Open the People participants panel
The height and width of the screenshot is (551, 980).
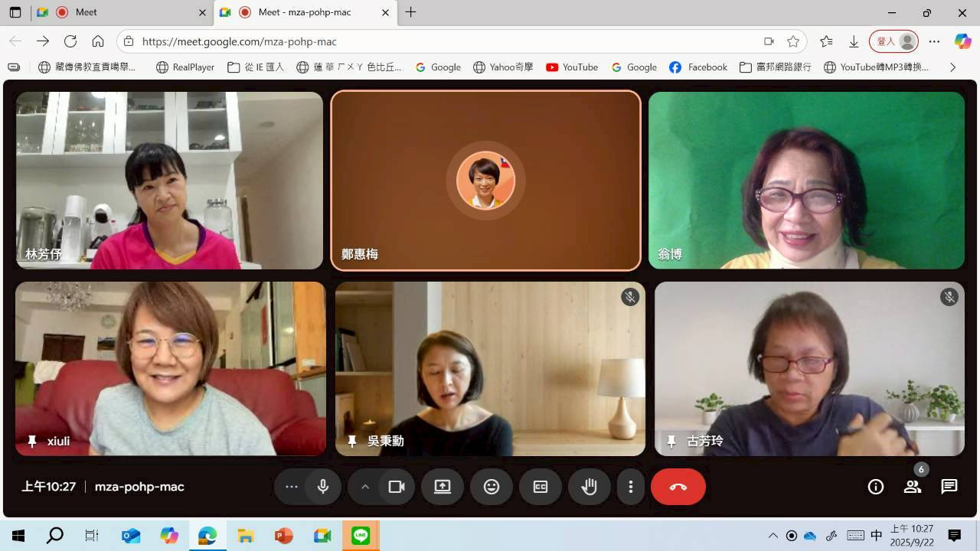912,487
